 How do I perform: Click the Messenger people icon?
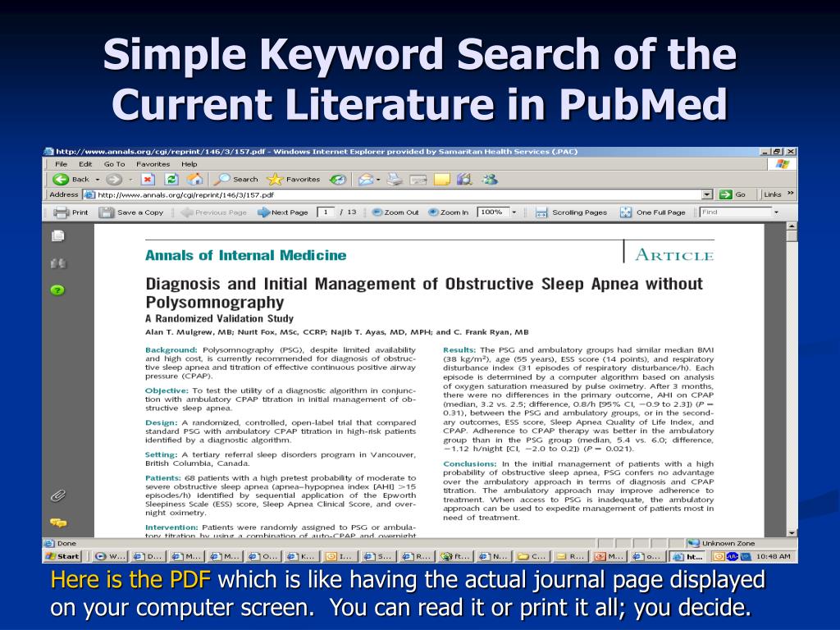coord(489,180)
